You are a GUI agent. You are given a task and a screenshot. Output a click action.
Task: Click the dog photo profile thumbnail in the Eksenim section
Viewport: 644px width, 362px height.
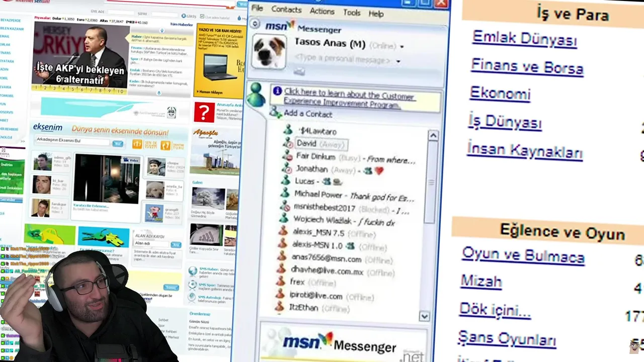(154, 190)
